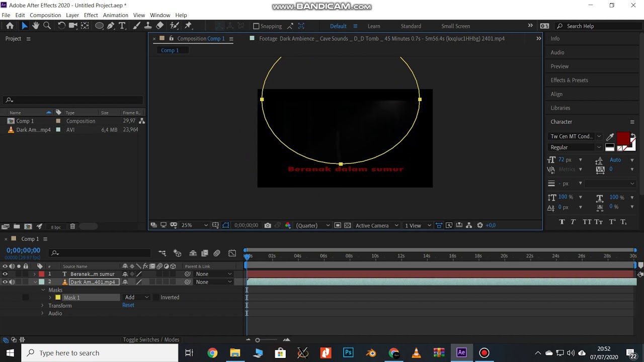Viewport: 644px width, 362px height.
Task: Click the dark red fill color swatch
Action: coord(623,139)
